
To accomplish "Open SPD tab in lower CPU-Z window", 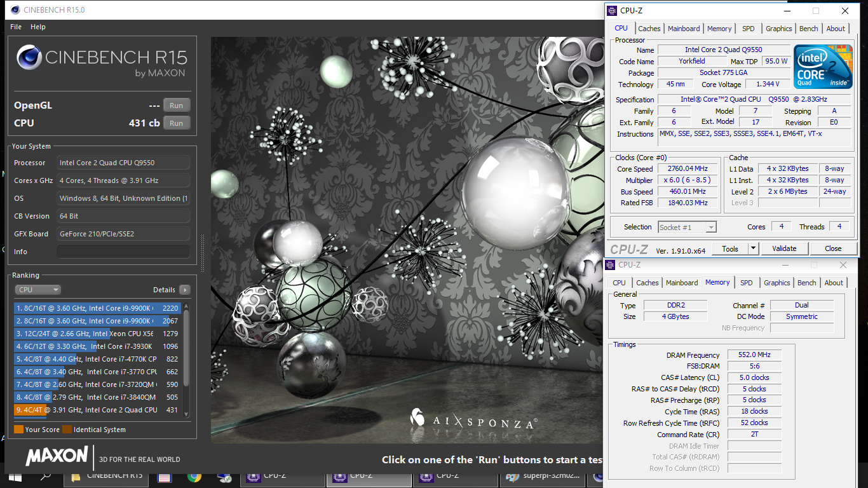I will click(747, 283).
